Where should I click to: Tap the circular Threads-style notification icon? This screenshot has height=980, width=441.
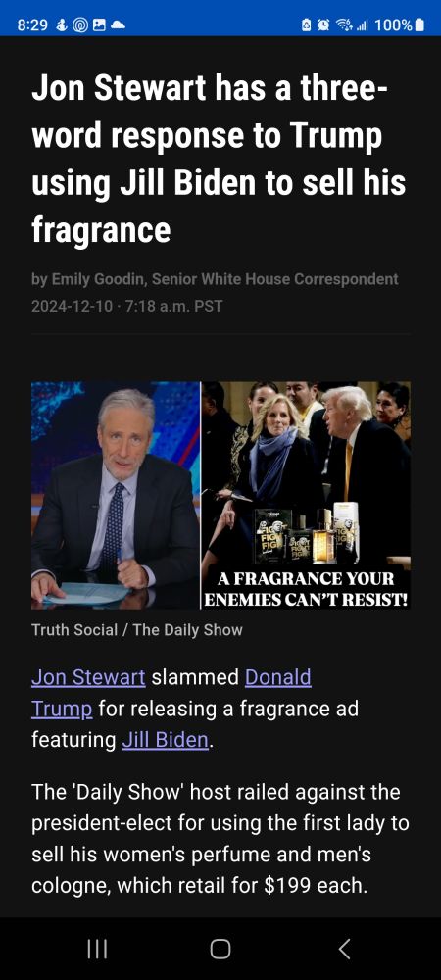80,25
